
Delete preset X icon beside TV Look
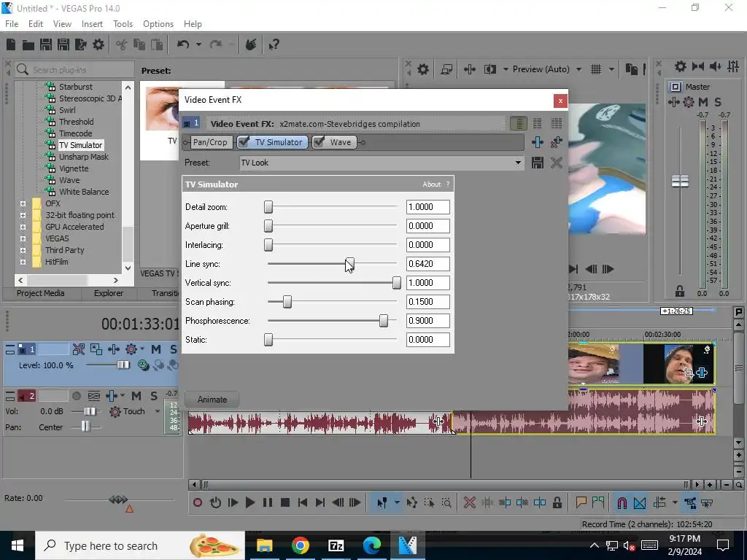(556, 163)
